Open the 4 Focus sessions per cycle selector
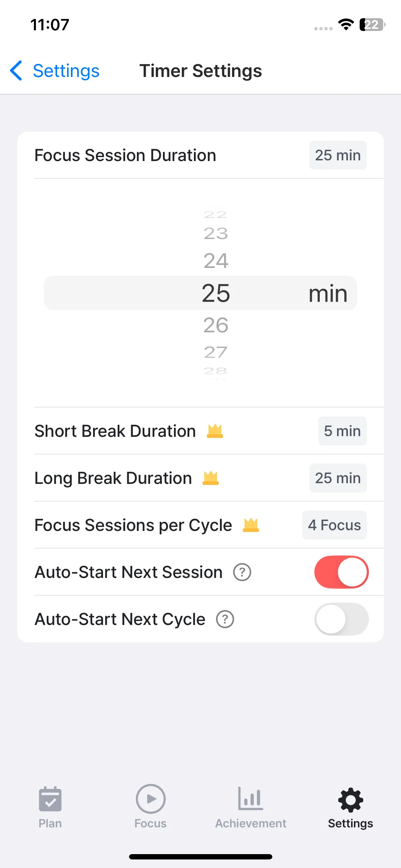Viewport: 401px width, 868px height. 334,525
